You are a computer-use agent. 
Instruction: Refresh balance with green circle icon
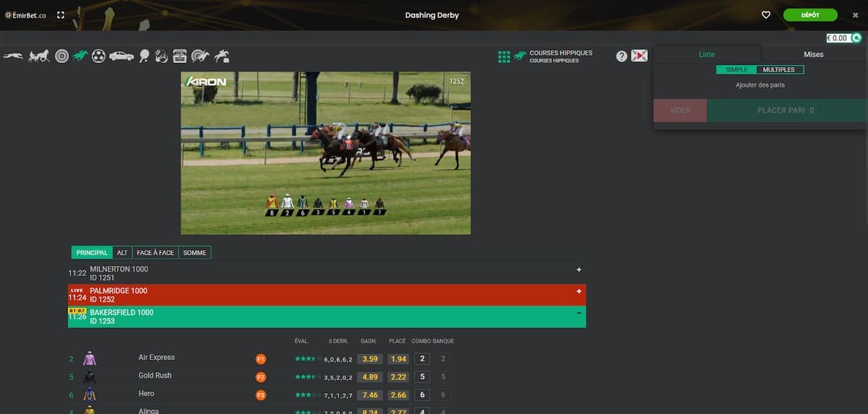click(x=856, y=38)
